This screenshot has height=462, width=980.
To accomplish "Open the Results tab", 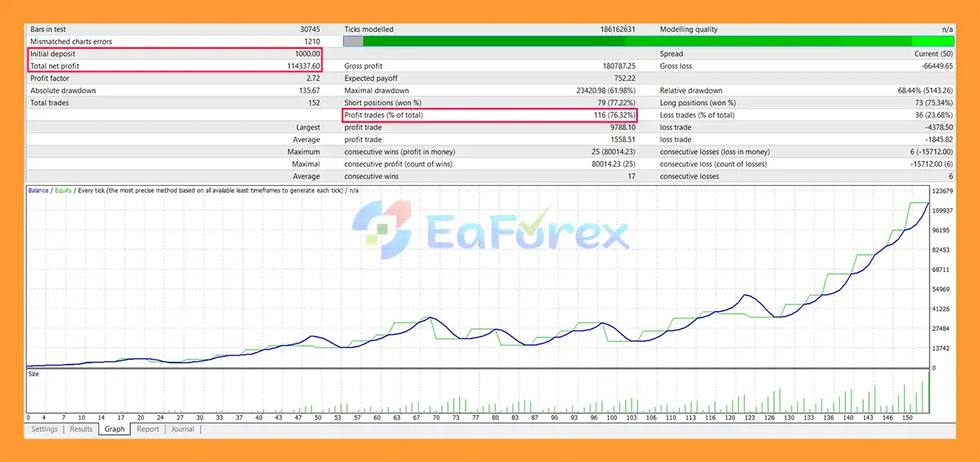I will tap(81, 429).
